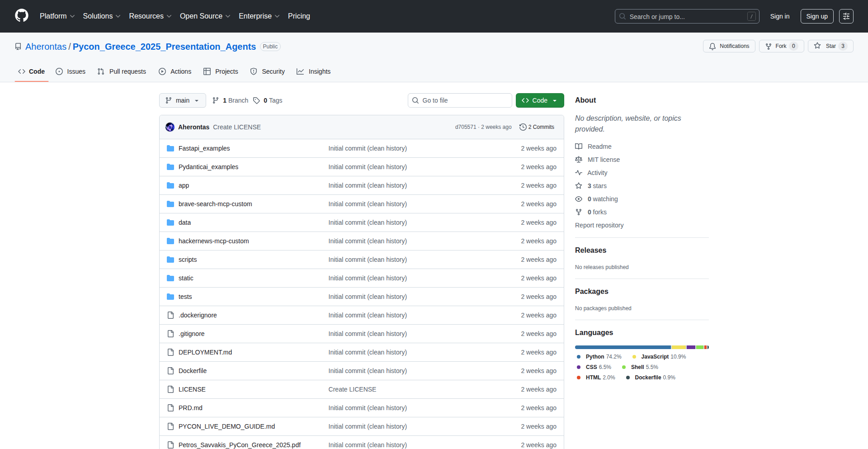Click the Sign in link

[x=780, y=16]
